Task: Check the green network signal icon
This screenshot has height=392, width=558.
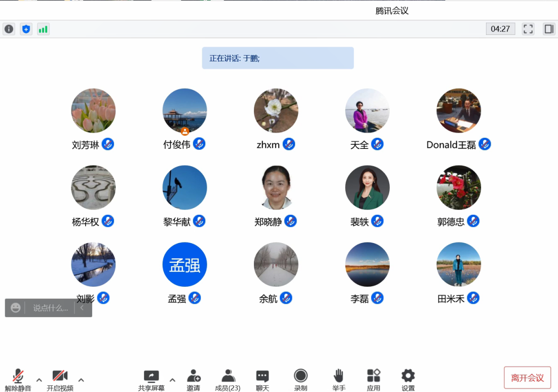Action: [x=43, y=29]
